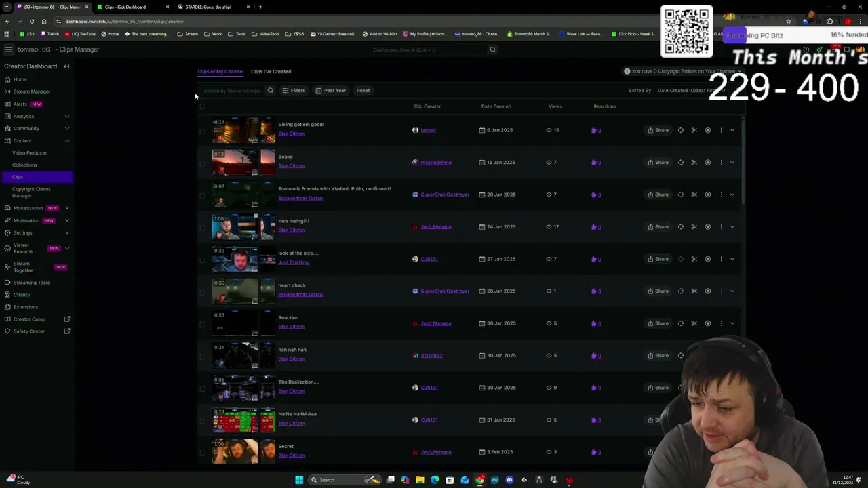The width and height of the screenshot is (868, 488).
Task: Tick checkbox for Tommo is Friends with Putin clip
Action: click(202, 196)
